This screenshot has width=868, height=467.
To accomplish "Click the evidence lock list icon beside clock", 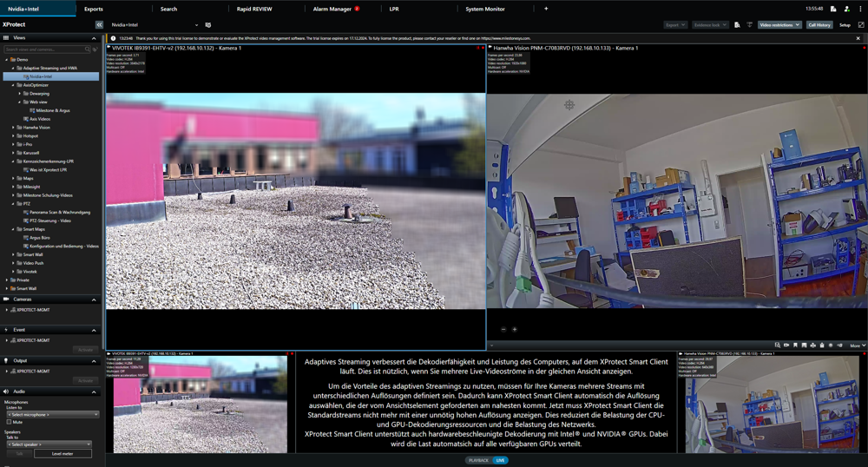I will (x=834, y=9).
